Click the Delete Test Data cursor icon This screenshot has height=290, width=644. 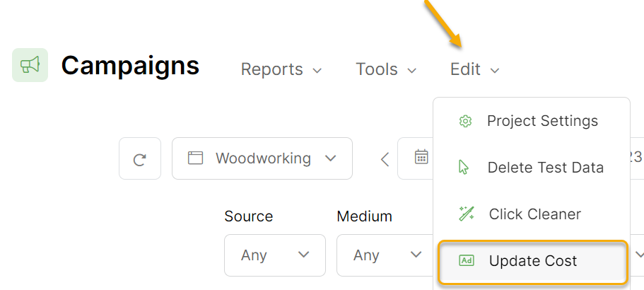pyautogui.click(x=464, y=168)
